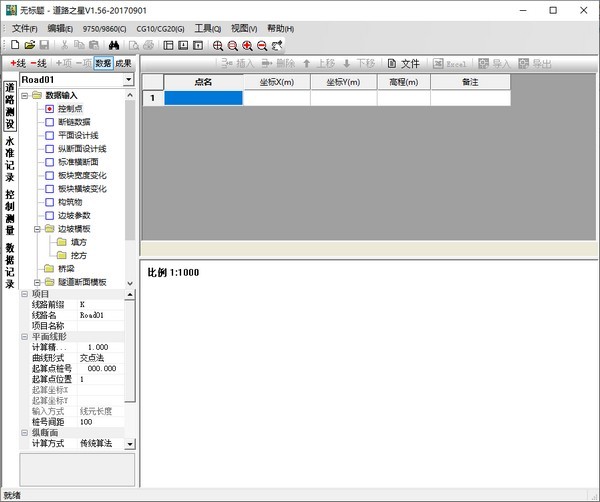Check the 平面设计线 checkbox

click(49, 135)
